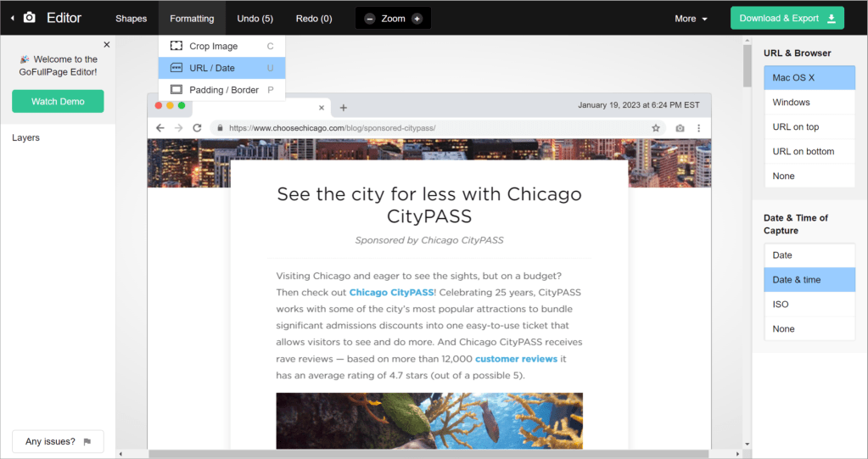The width and height of the screenshot is (868, 459).
Task: Open the More dropdown menu
Action: pyautogui.click(x=691, y=19)
